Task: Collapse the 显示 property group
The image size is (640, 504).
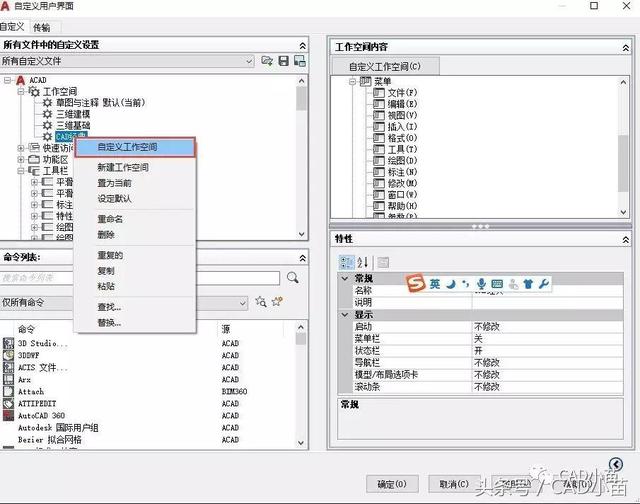Action: pyautogui.click(x=345, y=315)
